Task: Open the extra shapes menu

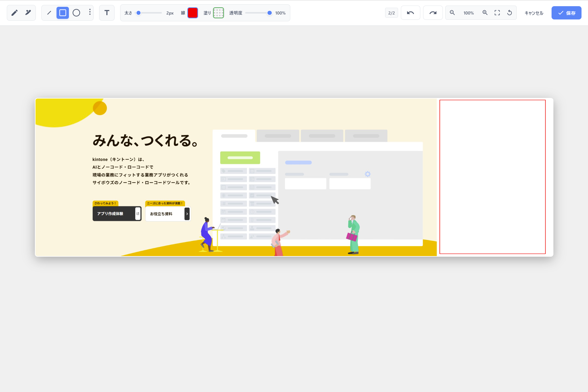Action: tap(90, 13)
